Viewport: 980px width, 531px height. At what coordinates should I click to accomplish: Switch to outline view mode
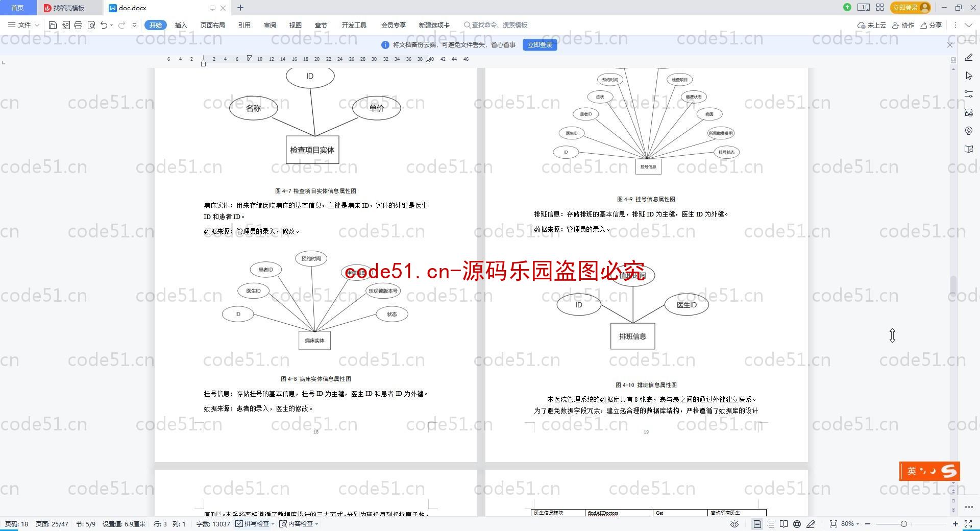pos(771,524)
